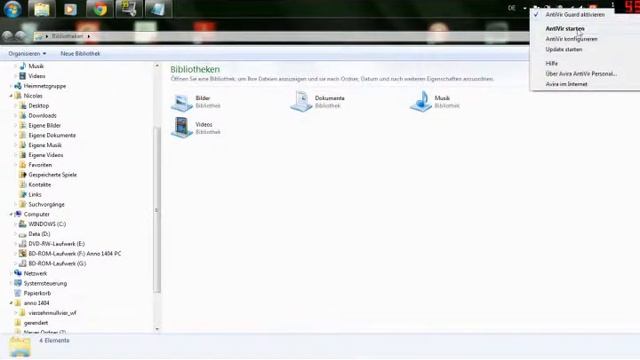Select Musik icon in navigation tree
This screenshot has width=640, height=360.
point(23,66)
